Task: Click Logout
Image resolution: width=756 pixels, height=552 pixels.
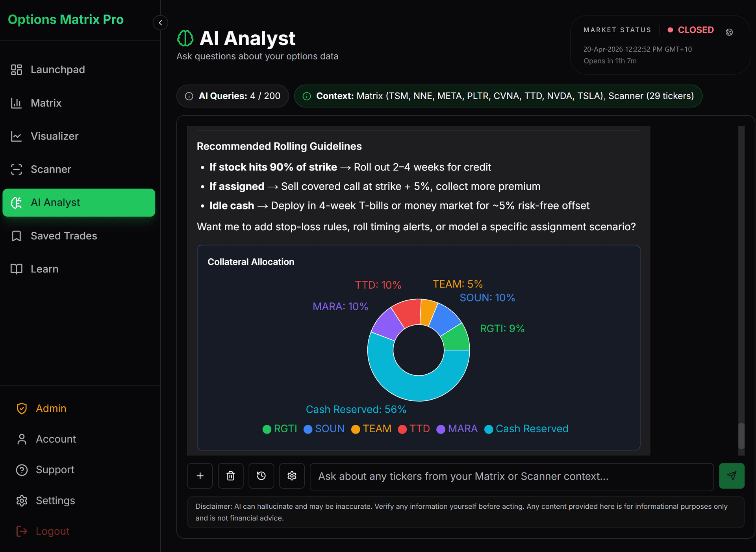Action: [x=52, y=531]
